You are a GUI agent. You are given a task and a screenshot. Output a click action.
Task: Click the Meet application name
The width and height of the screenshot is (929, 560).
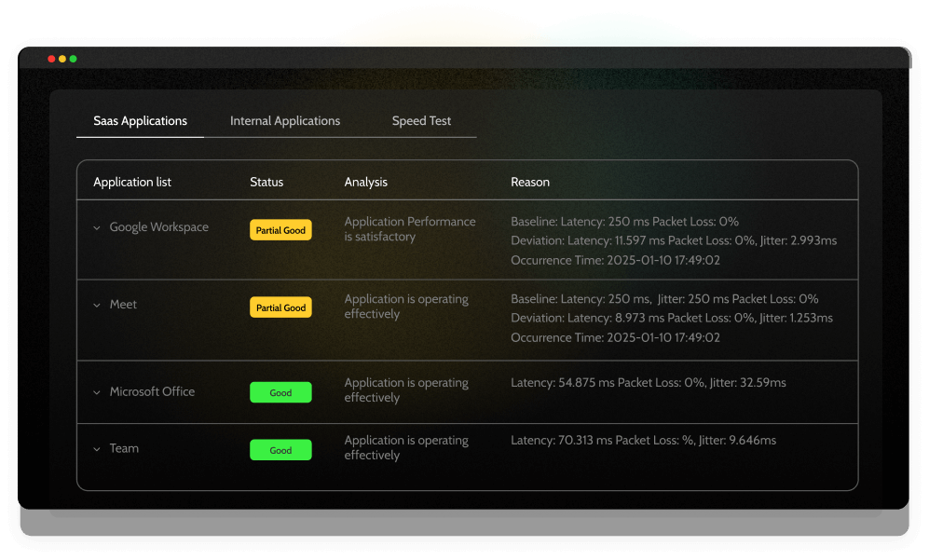tap(123, 305)
